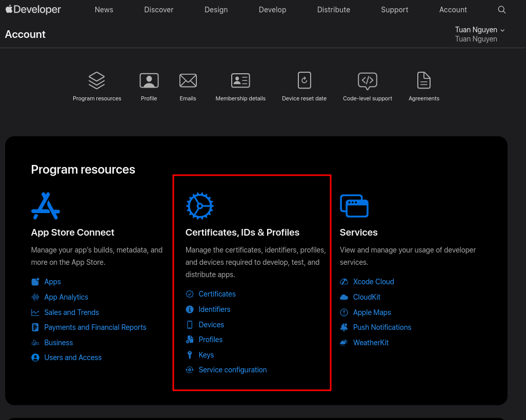Open Code-level support icon
Image resolution: width=526 pixels, height=420 pixels.
[367, 80]
